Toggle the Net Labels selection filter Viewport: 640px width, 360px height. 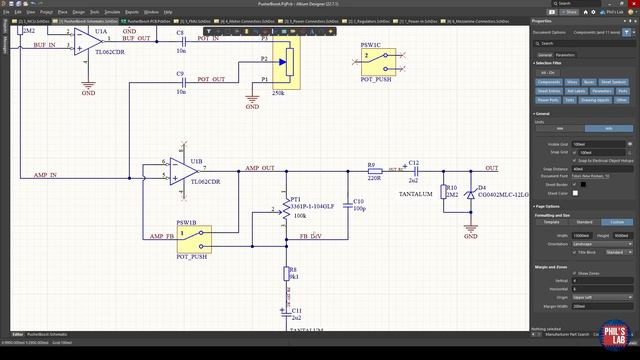tap(576, 91)
